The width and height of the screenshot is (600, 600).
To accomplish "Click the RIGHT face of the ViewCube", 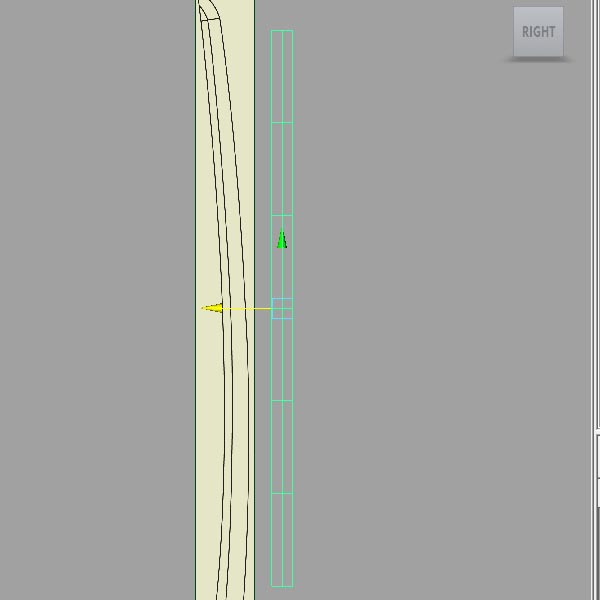I will pos(538,31).
